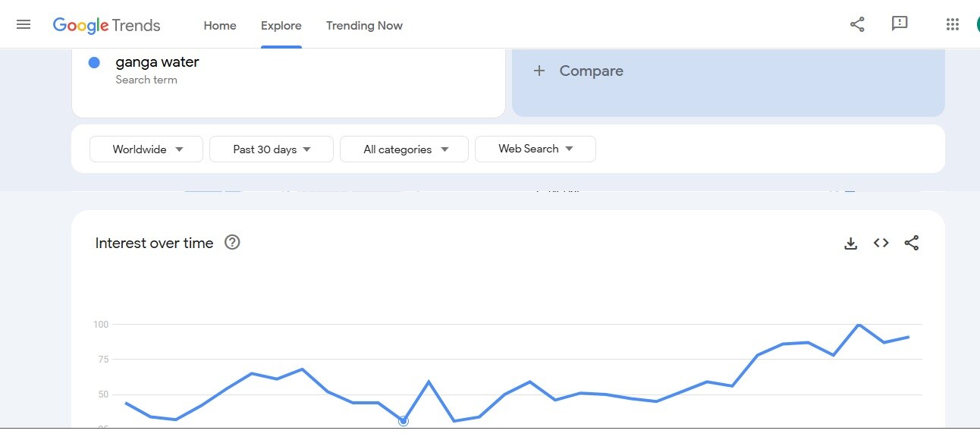Expand the Worldwide region dropdown

(x=146, y=149)
